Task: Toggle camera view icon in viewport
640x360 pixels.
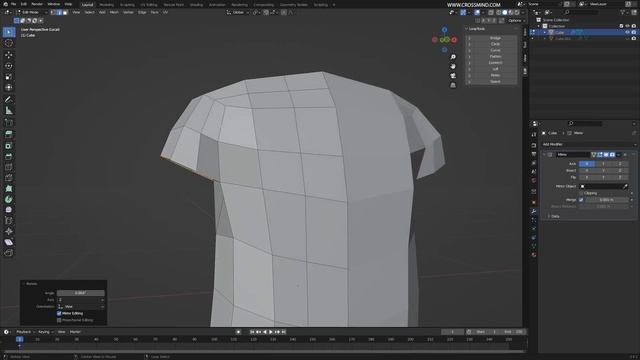Action: point(453,76)
